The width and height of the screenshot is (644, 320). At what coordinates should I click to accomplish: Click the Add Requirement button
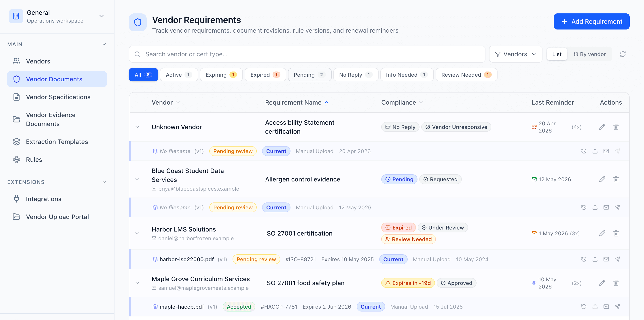(x=591, y=21)
